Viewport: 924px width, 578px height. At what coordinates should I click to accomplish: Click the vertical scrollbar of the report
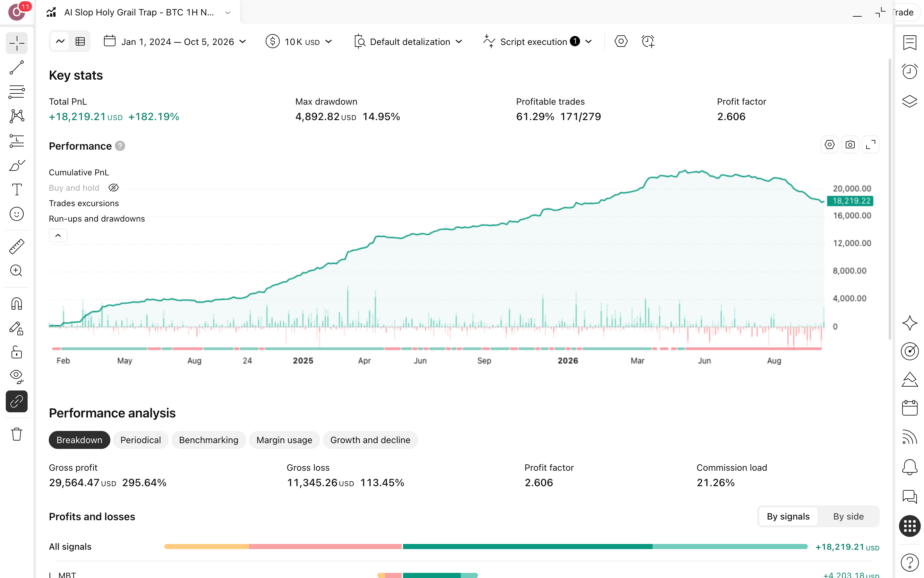pyautogui.click(x=890, y=199)
